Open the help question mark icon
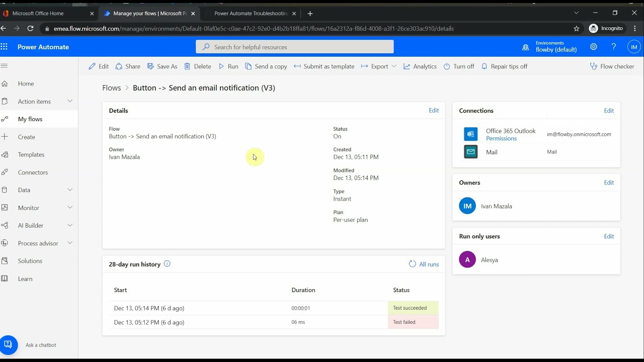The image size is (644, 362). click(614, 47)
